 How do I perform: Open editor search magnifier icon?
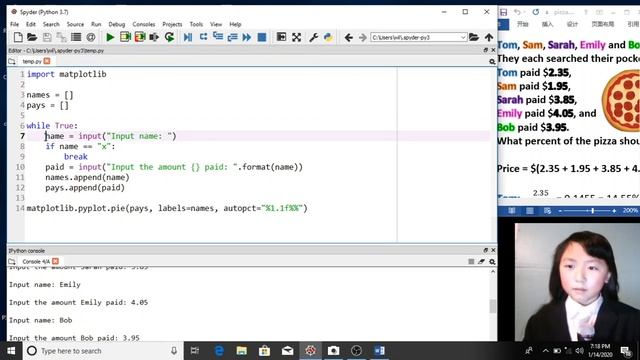[x=492, y=62]
